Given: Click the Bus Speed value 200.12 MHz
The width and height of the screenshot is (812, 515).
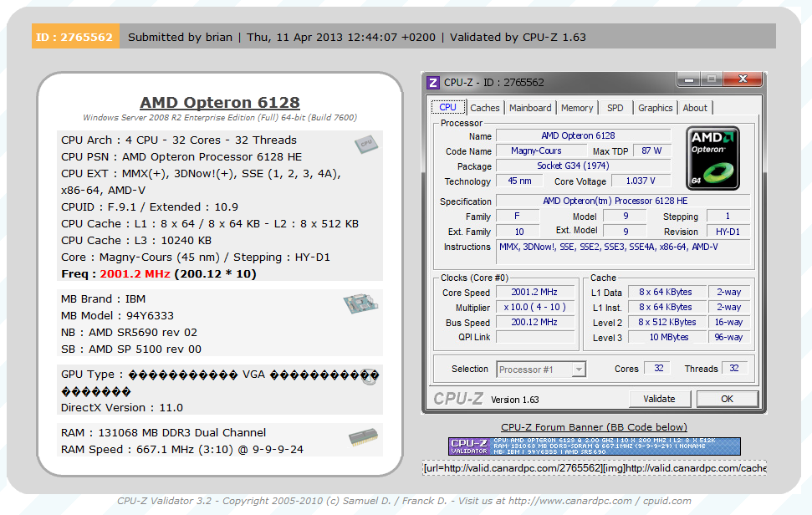Looking at the screenshot, I should [x=534, y=322].
